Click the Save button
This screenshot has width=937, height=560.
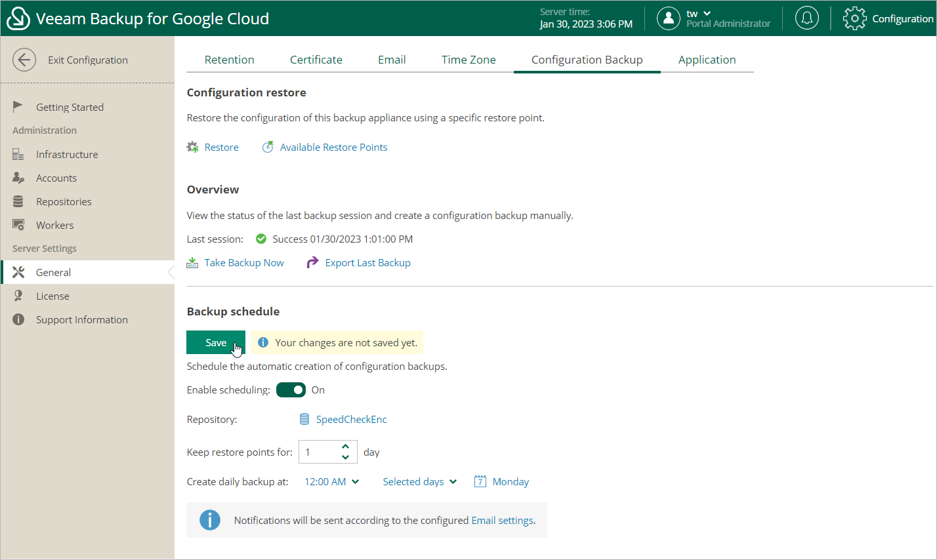(216, 342)
